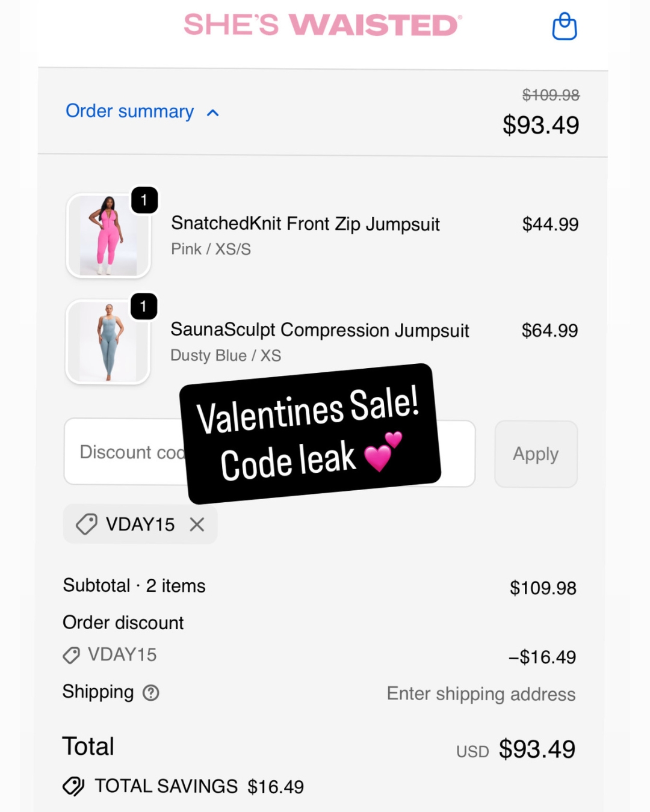Click the Apply discount button
Viewport: 650px width, 812px height.
(536, 454)
